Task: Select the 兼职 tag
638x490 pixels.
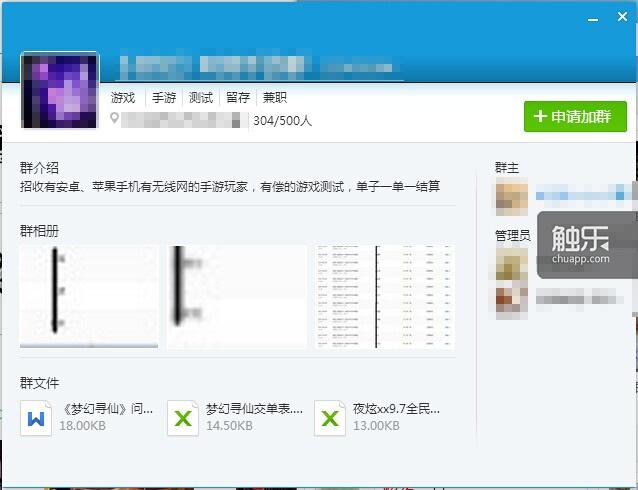Action: click(275, 98)
